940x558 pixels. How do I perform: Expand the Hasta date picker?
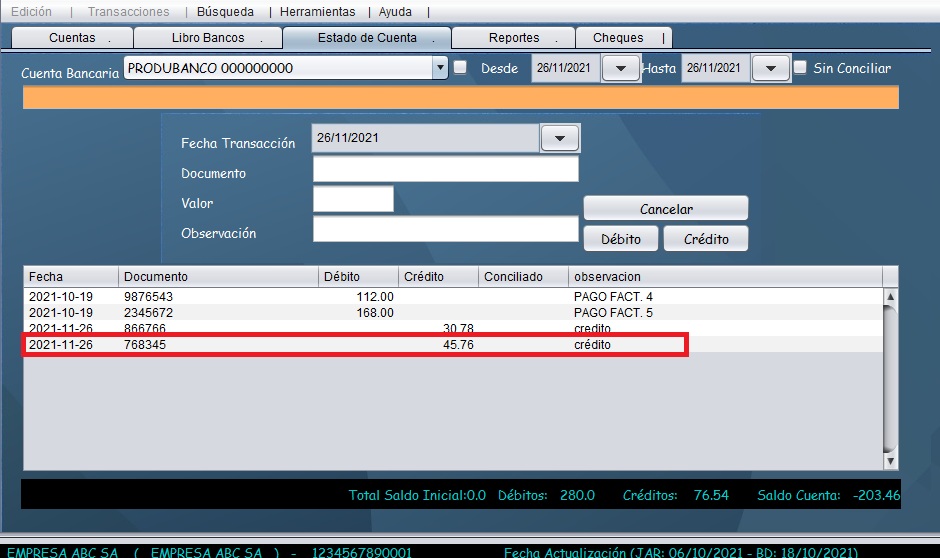[771, 68]
